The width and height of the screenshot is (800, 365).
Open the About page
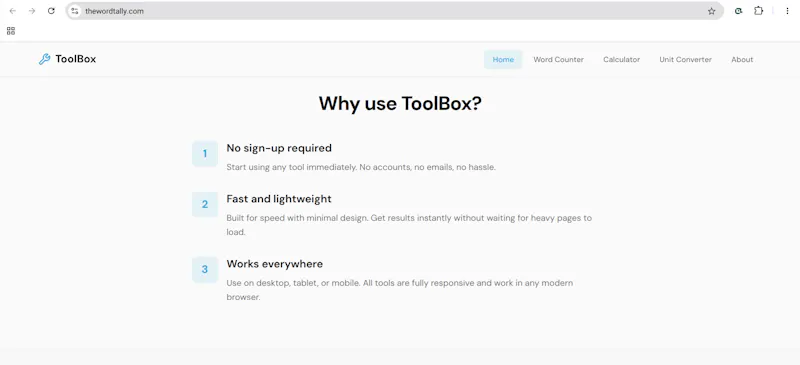click(x=742, y=59)
